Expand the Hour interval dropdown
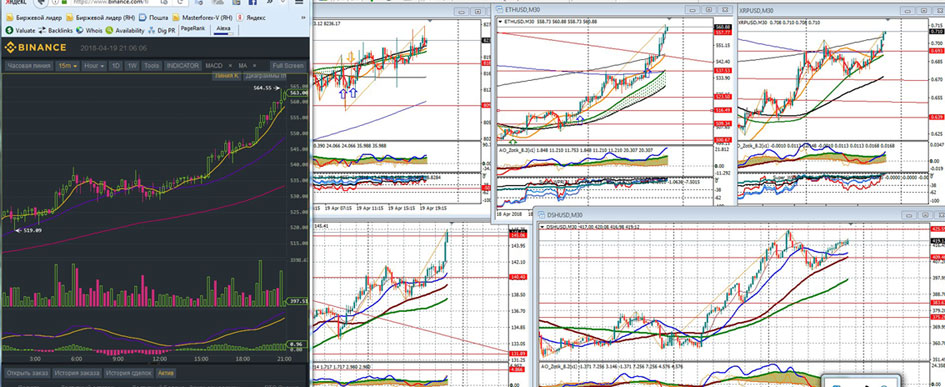945x387 pixels. pyautogui.click(x=94, y=66)
